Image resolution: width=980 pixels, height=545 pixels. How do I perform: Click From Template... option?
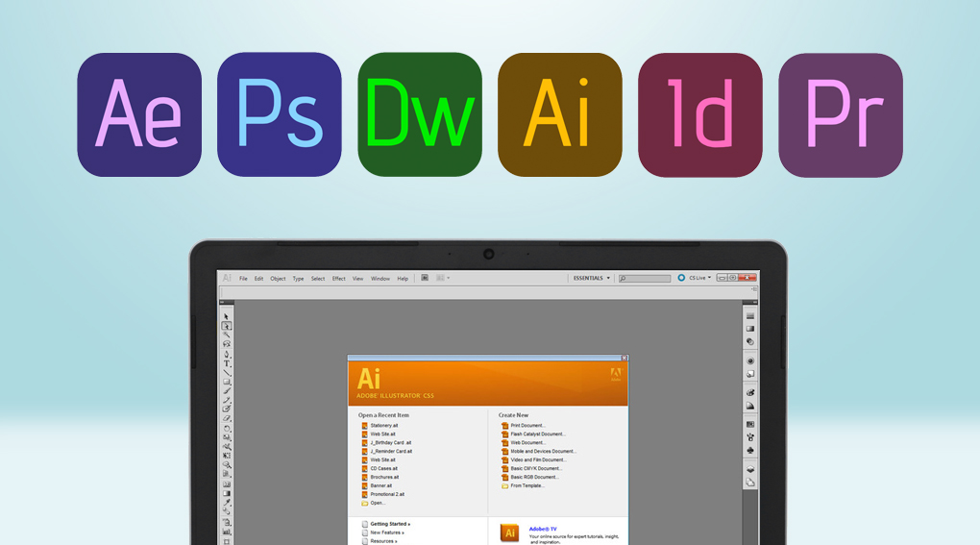523,485
